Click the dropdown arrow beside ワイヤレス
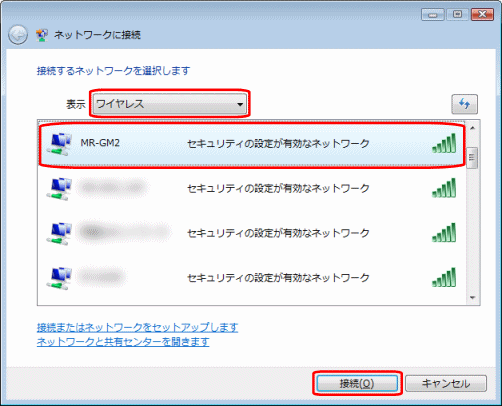The height and width of the screenshot is (406, 502). pyautogui.click(x=240, y=104)
